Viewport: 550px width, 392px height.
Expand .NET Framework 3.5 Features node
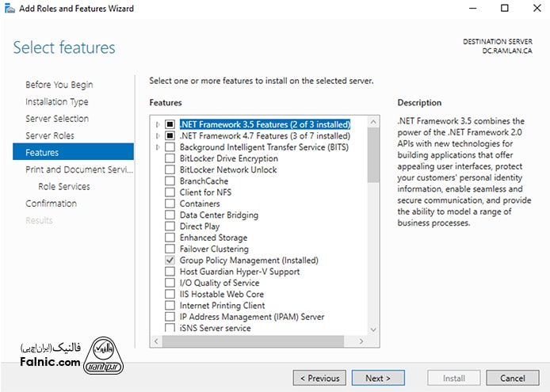pos(159,124)
